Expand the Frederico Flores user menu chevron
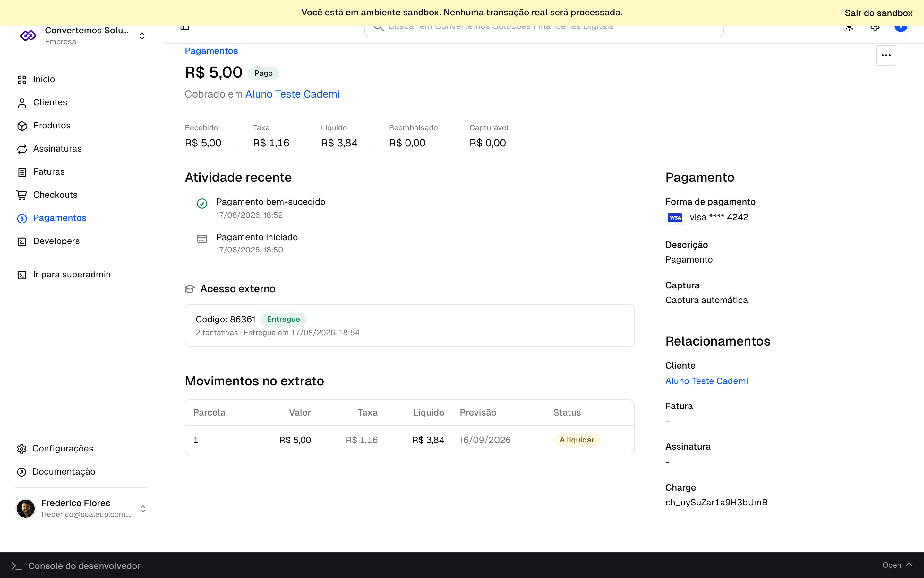 coord(143,508)
